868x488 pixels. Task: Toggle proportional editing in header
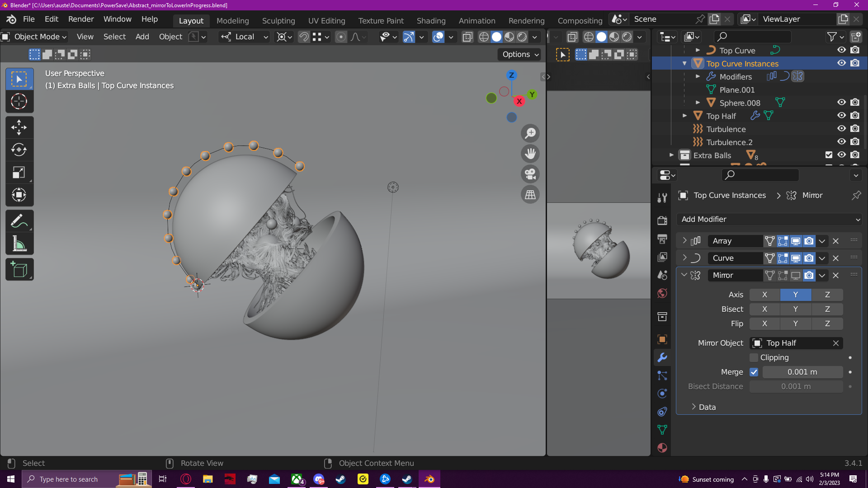tap(341, 37)
